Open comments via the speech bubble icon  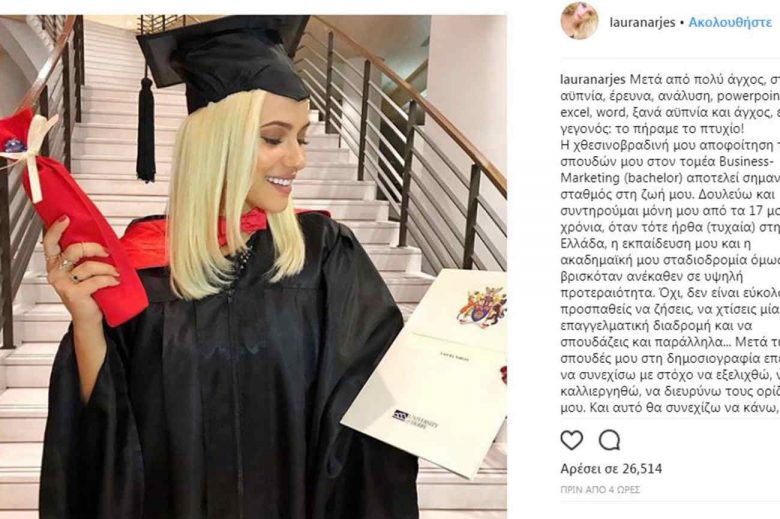click(x=609, y=440)
